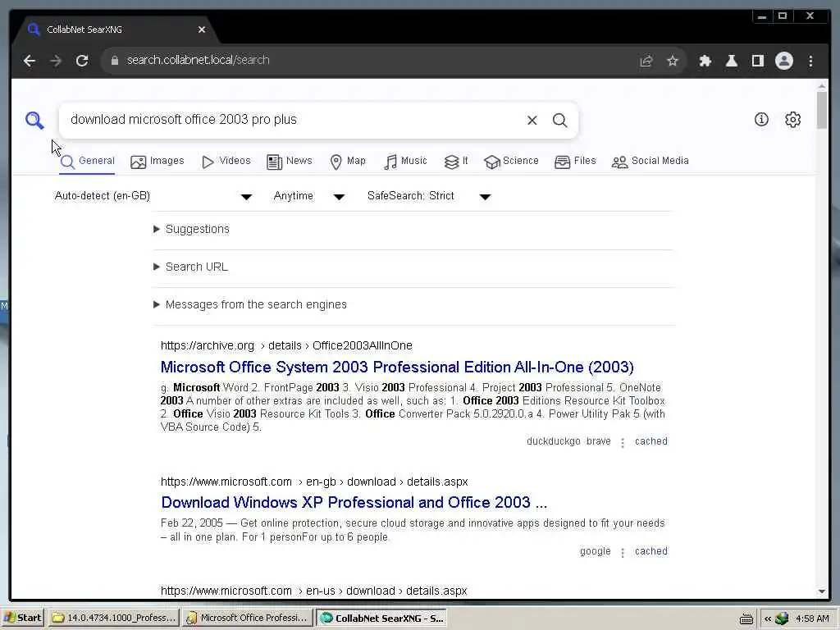Switch to Microsoft Office Professi... taskbar button

pyautogui.click(x=248, y=618)
